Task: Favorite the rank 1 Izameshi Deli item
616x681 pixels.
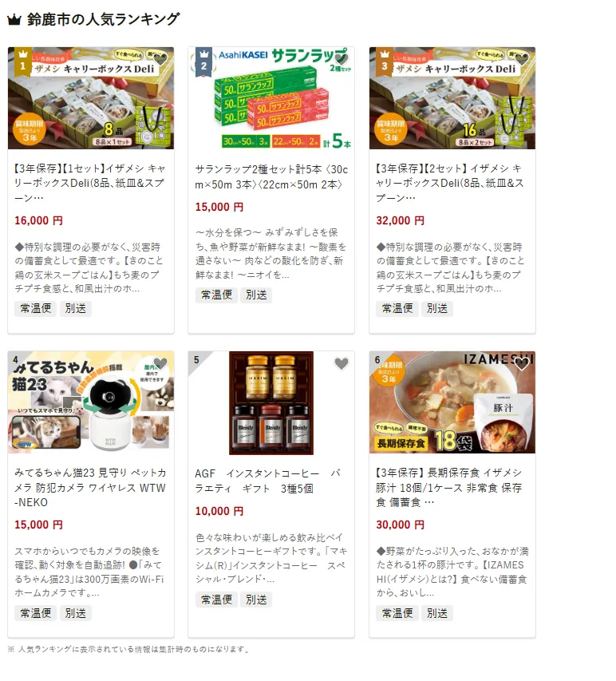Action: (160, 59)
